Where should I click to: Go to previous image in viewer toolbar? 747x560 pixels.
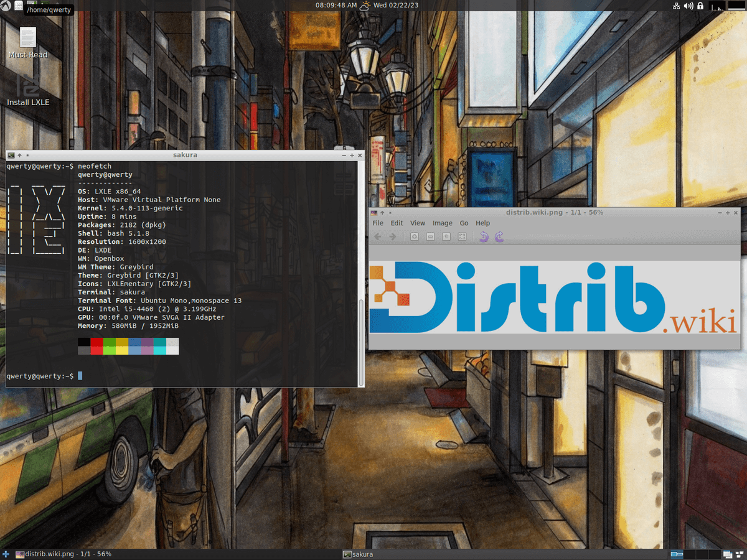tap(377, 236)
